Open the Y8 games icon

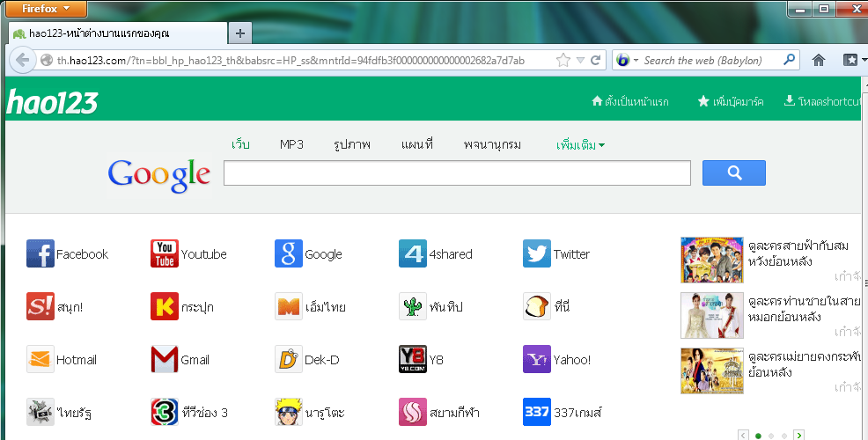(x=412, y=359)
